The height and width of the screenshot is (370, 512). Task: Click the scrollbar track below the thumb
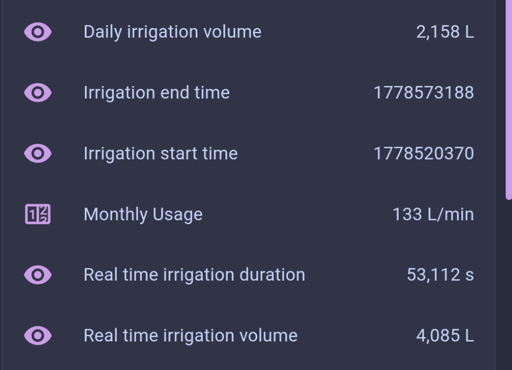pos(509,285)
